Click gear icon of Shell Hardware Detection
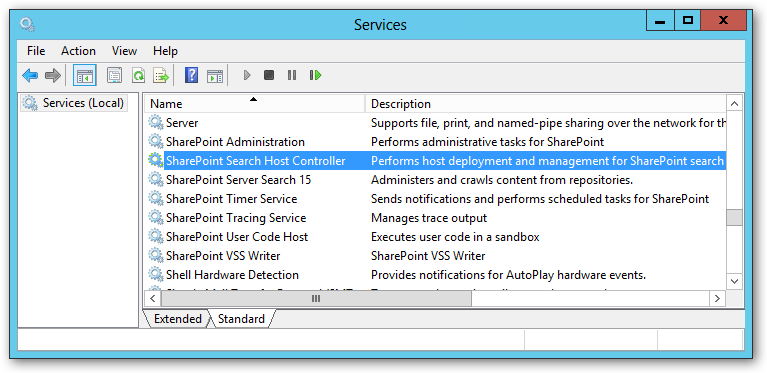767x373 pixels. tap(156, 275)
